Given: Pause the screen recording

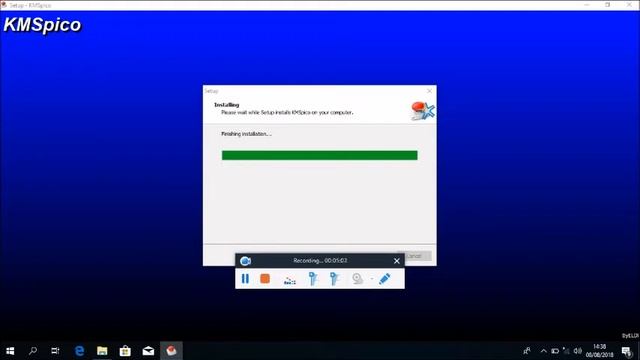Looking at the screenshot, I should point(245,279).
